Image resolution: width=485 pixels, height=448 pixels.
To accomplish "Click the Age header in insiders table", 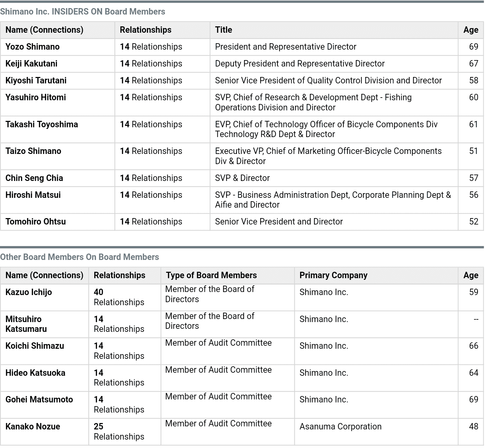I will coord(471,30).
